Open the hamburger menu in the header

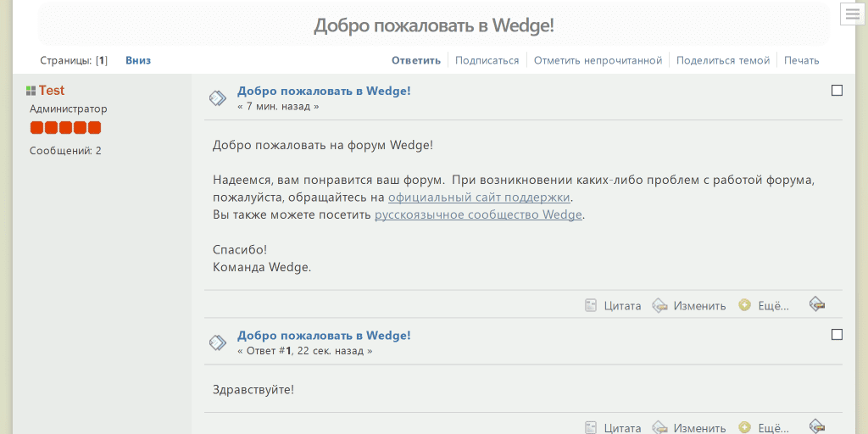(851, 14)
